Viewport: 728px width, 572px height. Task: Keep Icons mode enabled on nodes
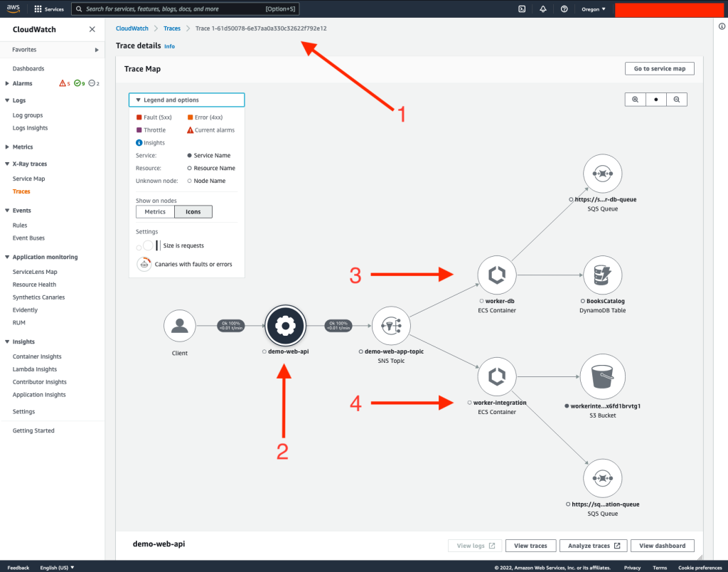pyautogui.click(x=192, y=211)
